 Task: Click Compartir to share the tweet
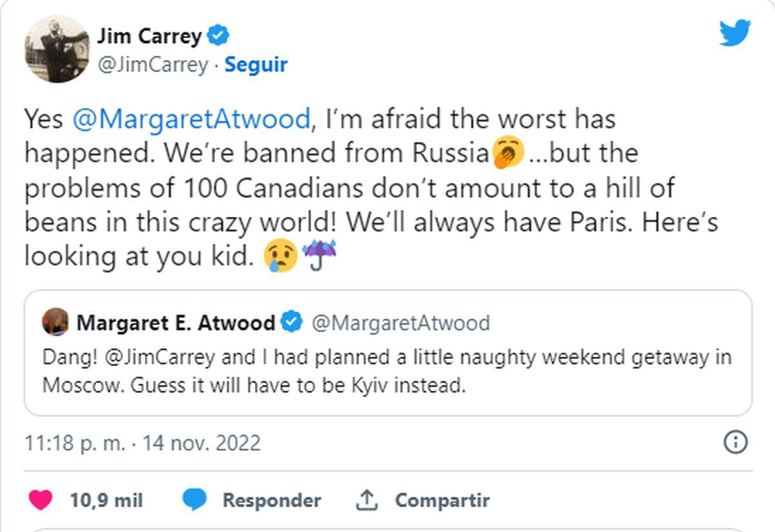coord(443,499)
